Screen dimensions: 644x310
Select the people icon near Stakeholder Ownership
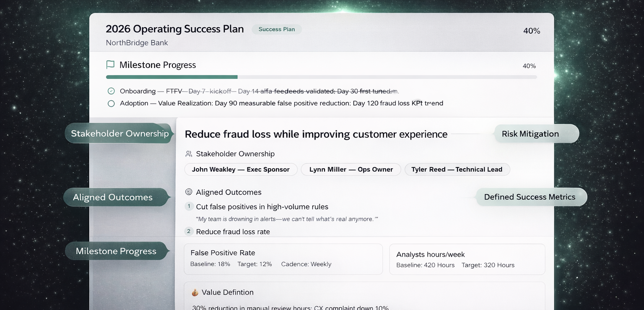pyautogui.click(x=188, y=154)
